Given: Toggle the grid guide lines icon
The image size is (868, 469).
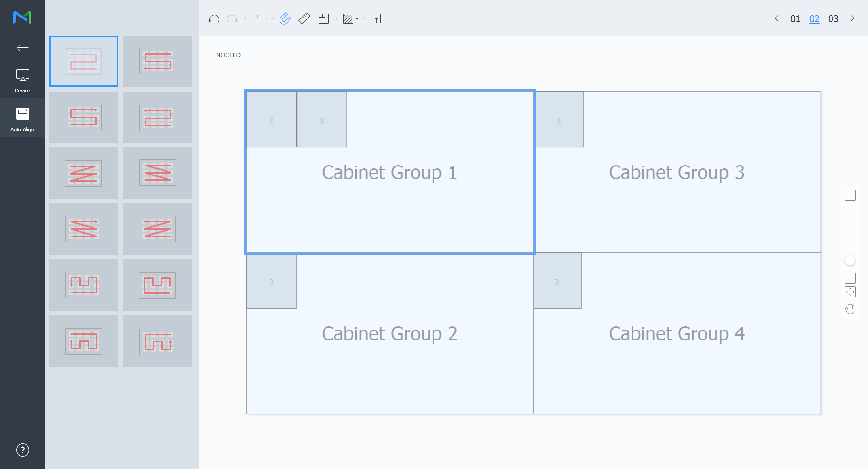Looking at the screenshot, I should pyautogui.click(x=324, y=19).
